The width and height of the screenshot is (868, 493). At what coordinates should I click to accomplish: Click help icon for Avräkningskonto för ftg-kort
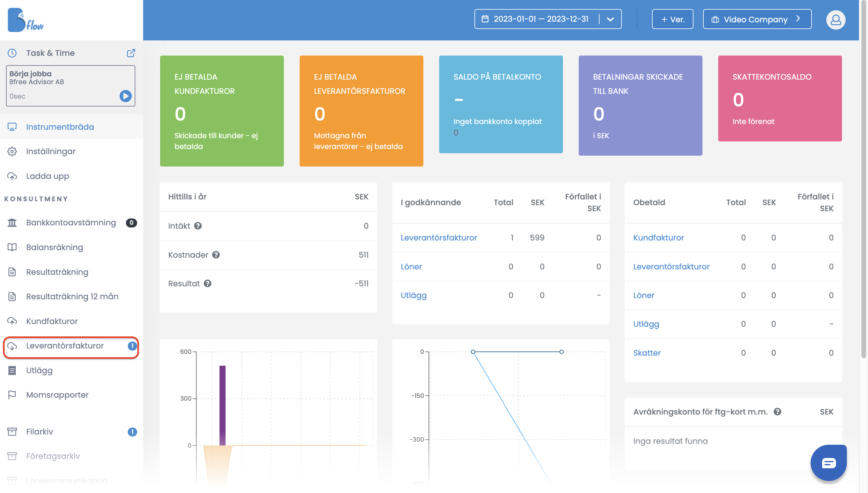point(777,412)
